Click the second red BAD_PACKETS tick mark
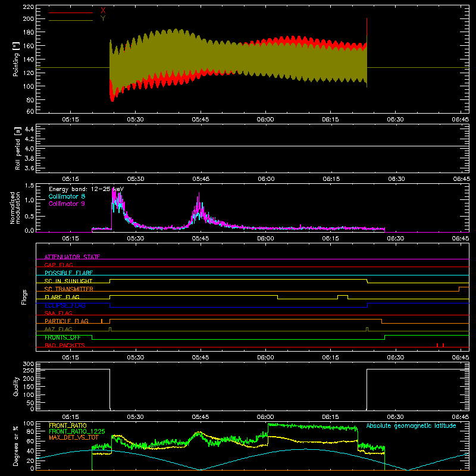The height and width of the screenshot is (476, 476). [443, 345]
